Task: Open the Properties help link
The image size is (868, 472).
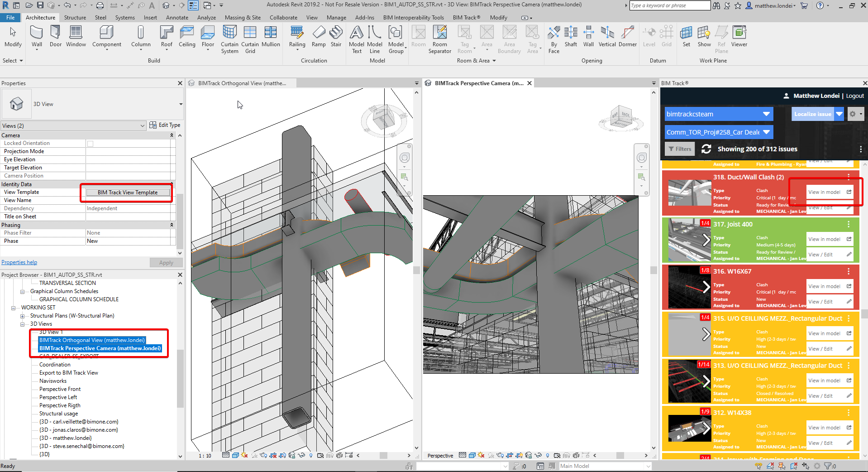Action: (x=19, y=262)
